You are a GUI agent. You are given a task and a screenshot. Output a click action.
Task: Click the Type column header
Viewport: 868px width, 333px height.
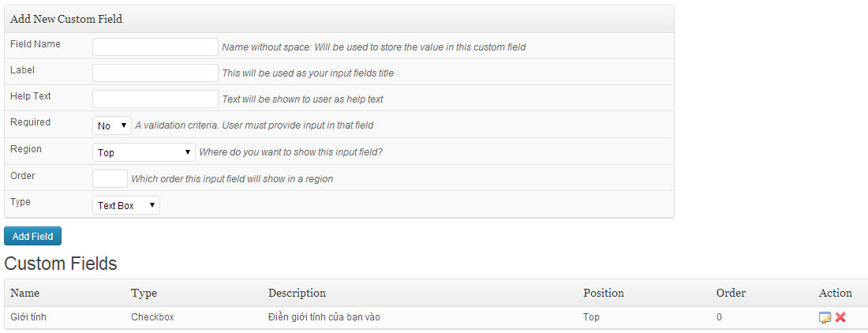[144, 293]
